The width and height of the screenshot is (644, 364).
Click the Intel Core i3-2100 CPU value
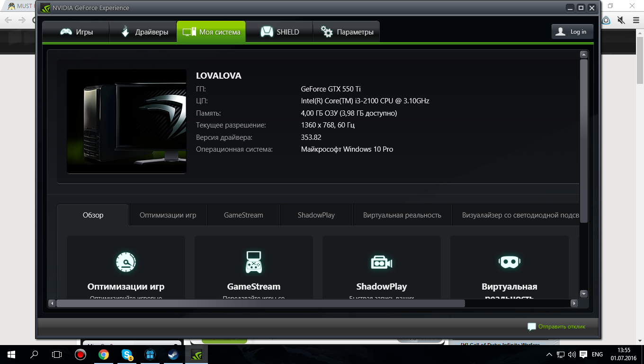(x=365, y=101)
